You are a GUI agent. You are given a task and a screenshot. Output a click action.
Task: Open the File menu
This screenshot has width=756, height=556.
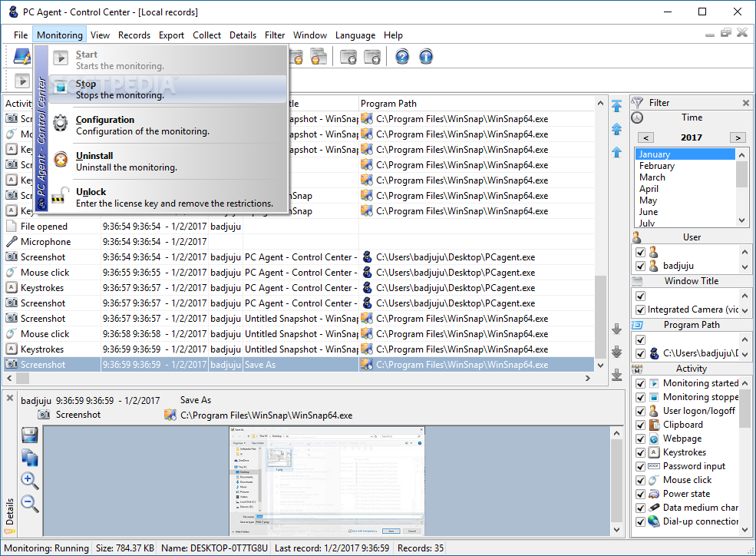[21, 35]
